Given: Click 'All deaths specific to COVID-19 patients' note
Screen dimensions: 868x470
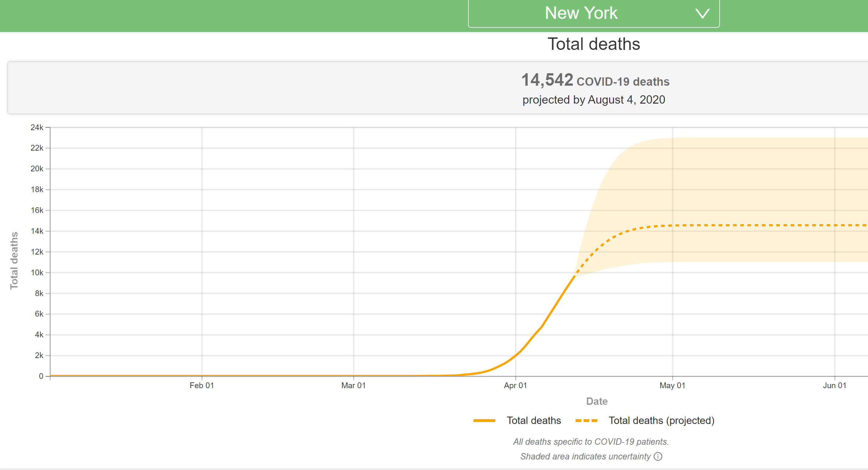Looking at the screenshot, I should [x=591, y=441].
